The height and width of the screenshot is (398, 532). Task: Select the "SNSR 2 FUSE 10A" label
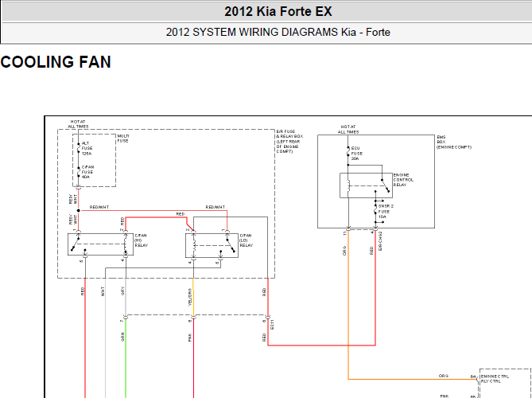tap(386, 211)
